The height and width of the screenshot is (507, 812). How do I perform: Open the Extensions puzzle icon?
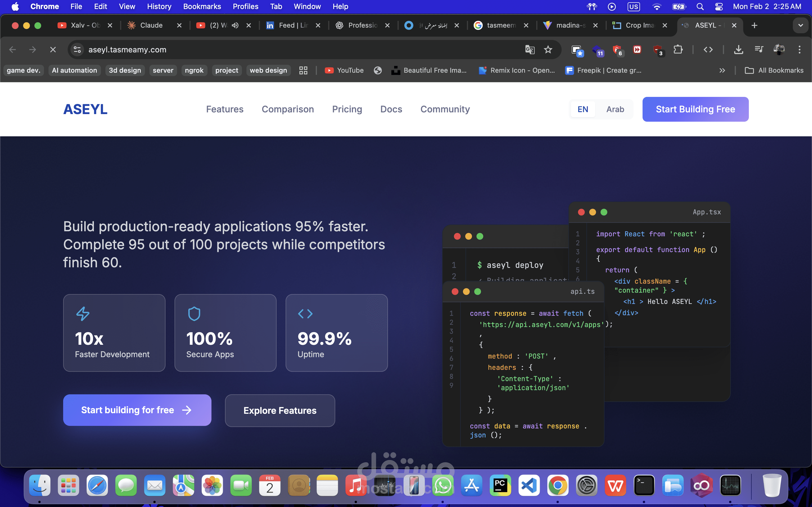click(x=678, y=50)
